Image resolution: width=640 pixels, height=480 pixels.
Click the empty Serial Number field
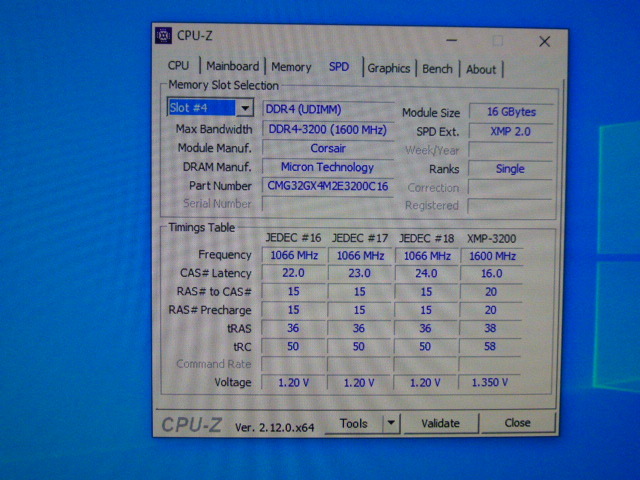tap(328, 204)
